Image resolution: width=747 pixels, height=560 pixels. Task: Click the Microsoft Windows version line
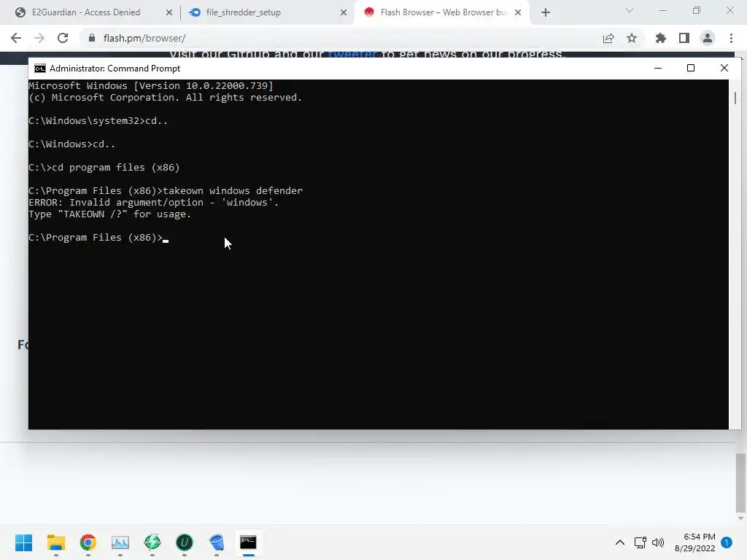[151, 86]
